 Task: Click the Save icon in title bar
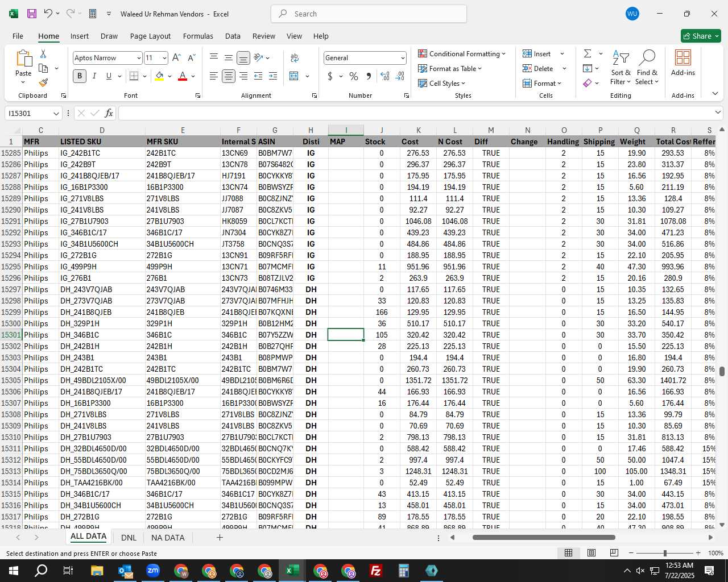pyautogui.click(x=32, y=14)
